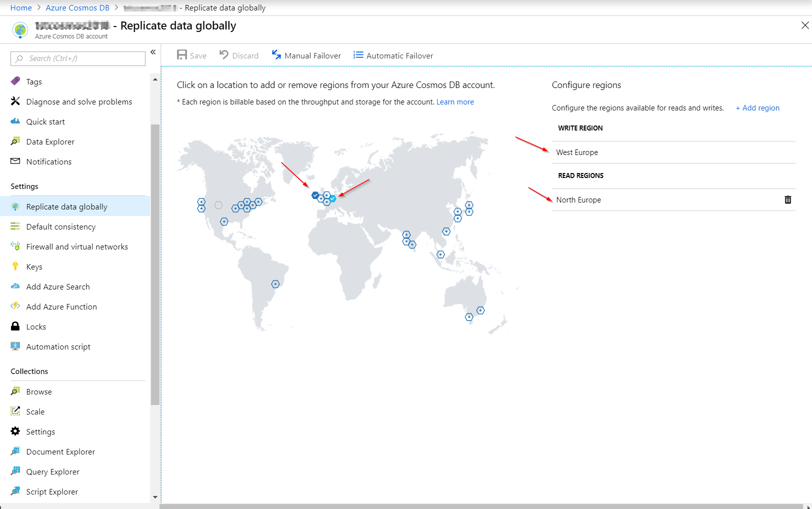Viewport: 812px width, 509px height.
Task: Click the Save toolbar button
Action: coord(191,55)
